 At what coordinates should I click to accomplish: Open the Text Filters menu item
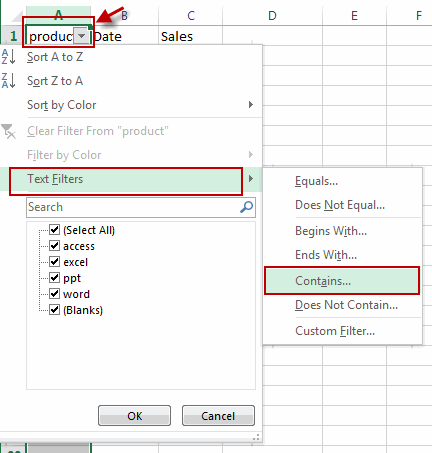click(131, 179)
